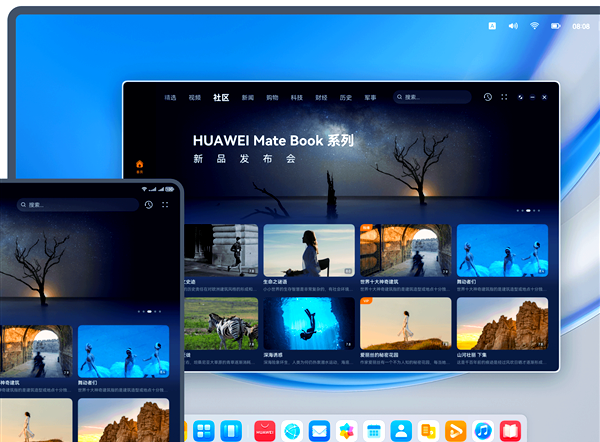The image size is (600, 442).
Task: Switch to the 科技 tab
Action: pyautogui.click(x=297, y=98)
